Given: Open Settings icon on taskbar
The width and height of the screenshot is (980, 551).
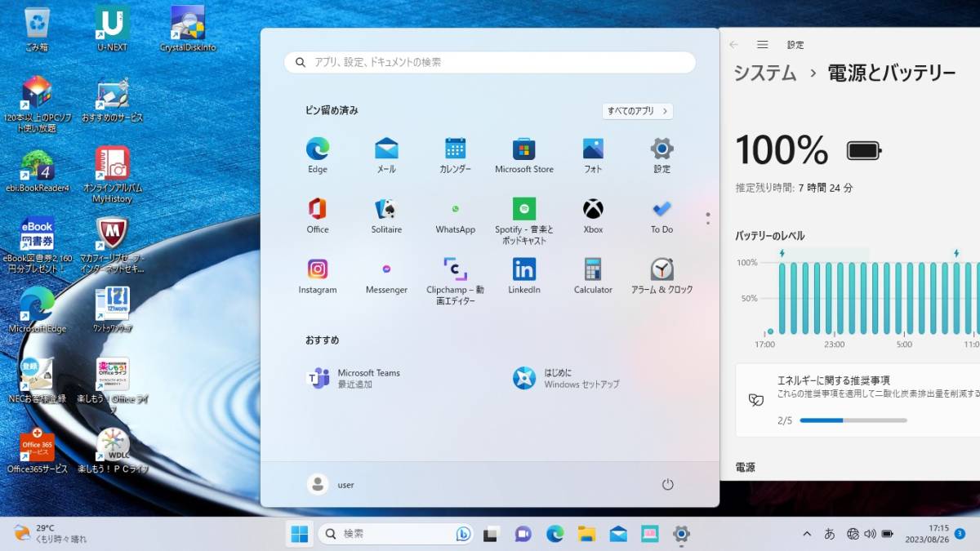Looking at the screenshot, I should tap(681, 534).
